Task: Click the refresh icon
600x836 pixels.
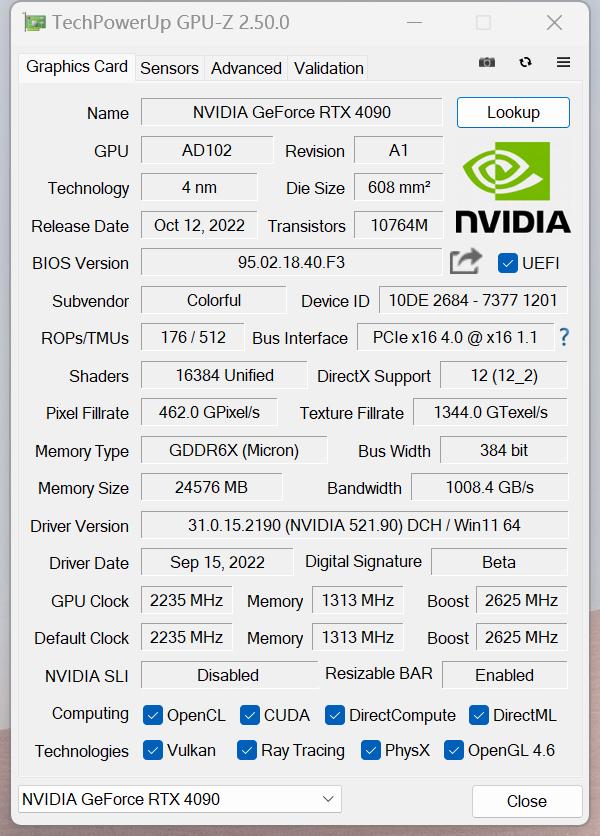Action: click(x=525, y=62)
